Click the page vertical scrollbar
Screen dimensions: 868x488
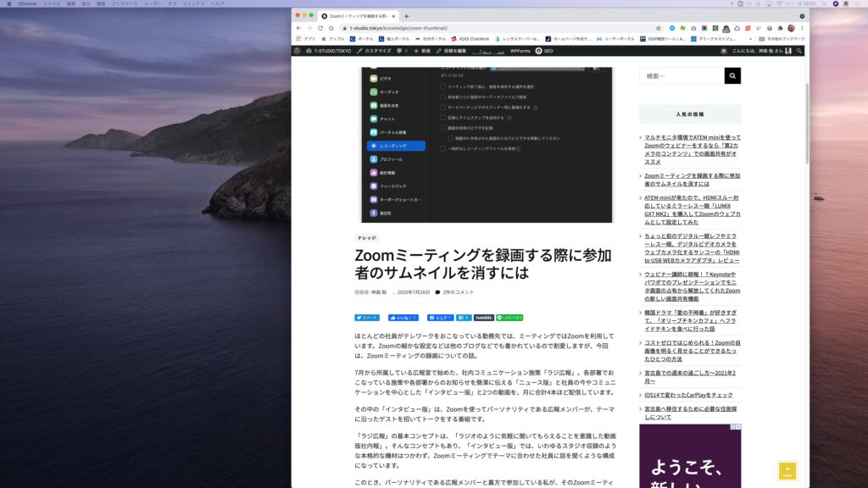click(807, 123)
